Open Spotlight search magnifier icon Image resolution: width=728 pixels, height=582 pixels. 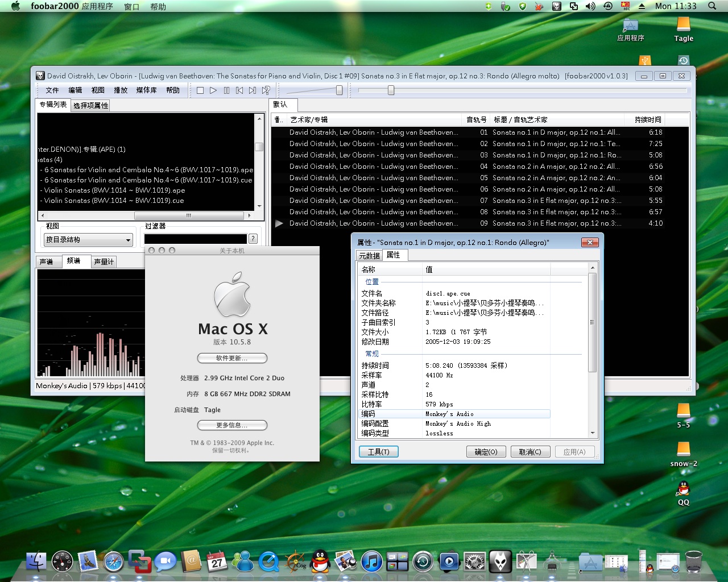click(712, 6)
